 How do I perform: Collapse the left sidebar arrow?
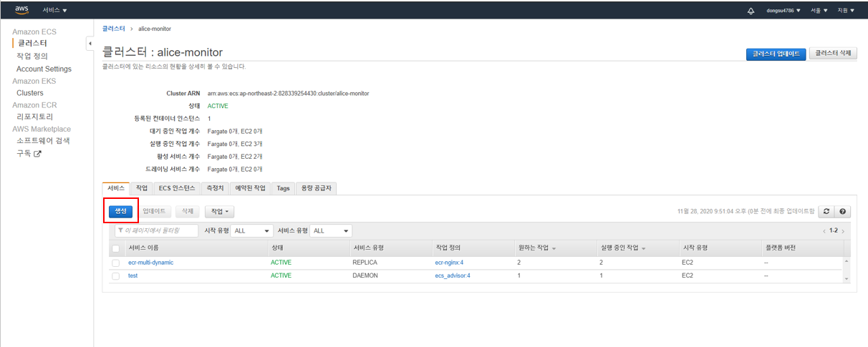click(90, 44)
